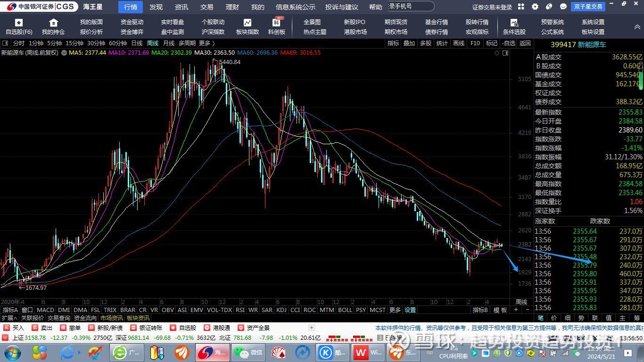Select the MACD indicator tab

tap(45, 310)
